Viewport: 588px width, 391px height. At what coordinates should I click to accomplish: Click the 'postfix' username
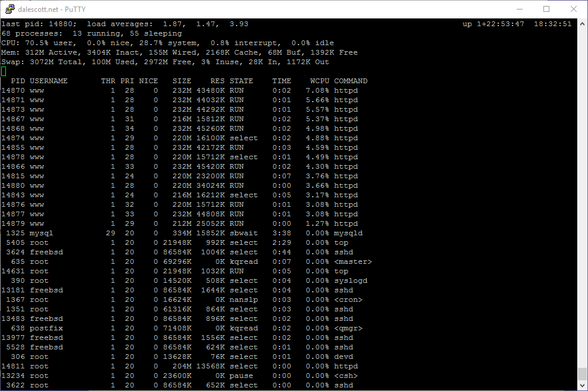[46, 329]
